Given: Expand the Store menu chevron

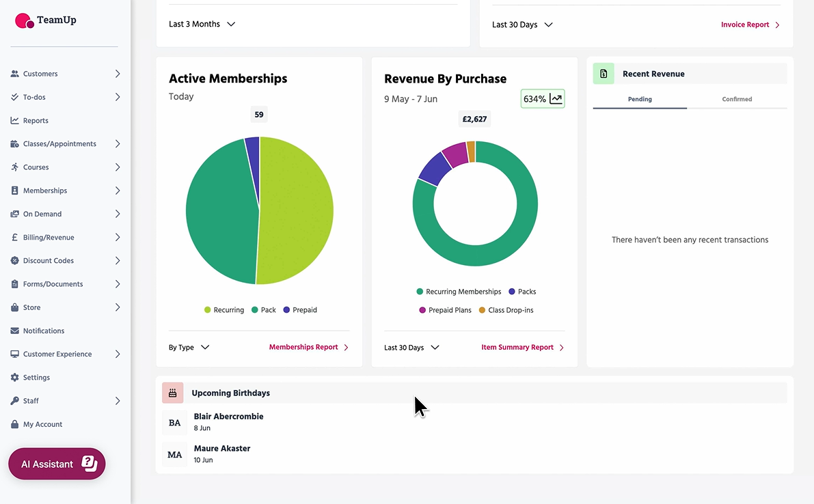Looking at the screenshot, I should coord(118,307).
